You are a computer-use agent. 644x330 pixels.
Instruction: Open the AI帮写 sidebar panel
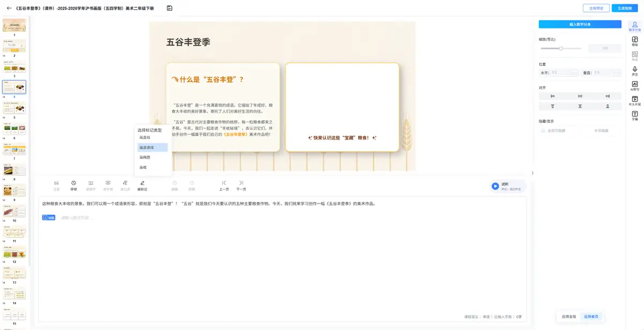(x=635, y=86)
